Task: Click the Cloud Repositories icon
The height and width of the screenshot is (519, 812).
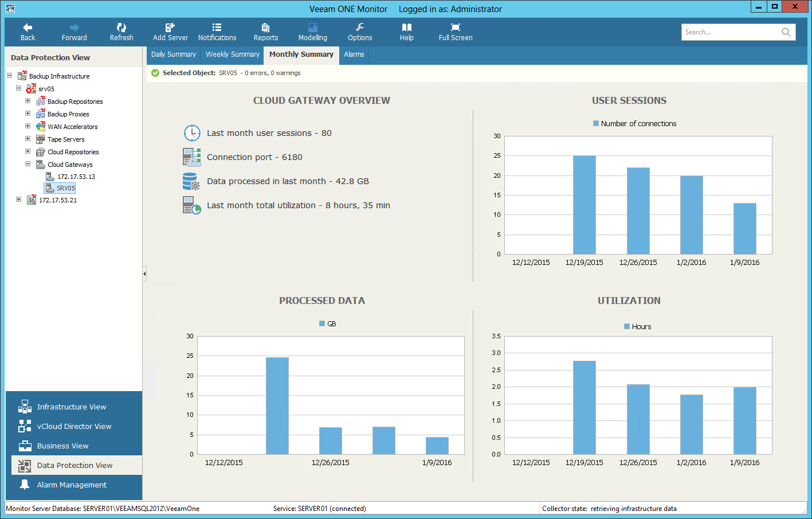Action: (41, 151)
